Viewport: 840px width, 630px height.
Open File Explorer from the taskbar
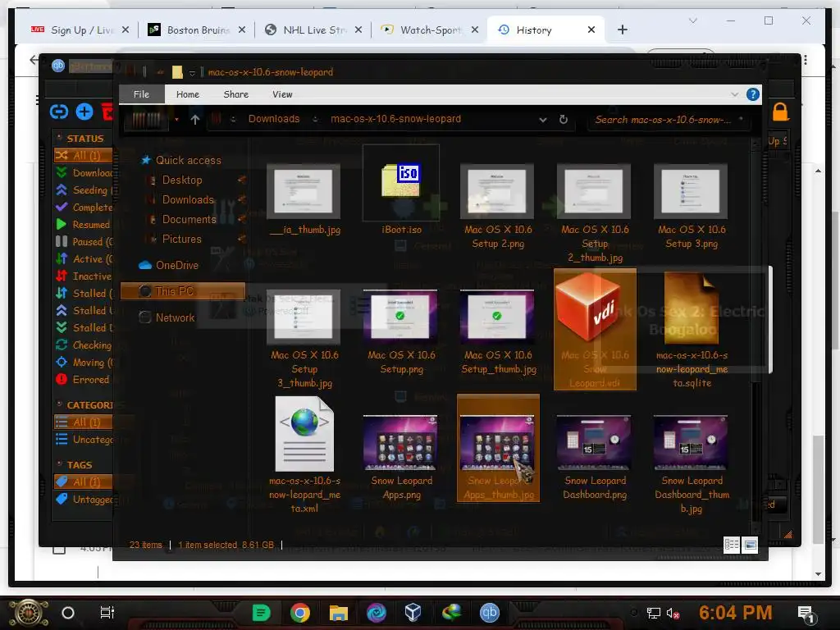(x=339, y=612)
